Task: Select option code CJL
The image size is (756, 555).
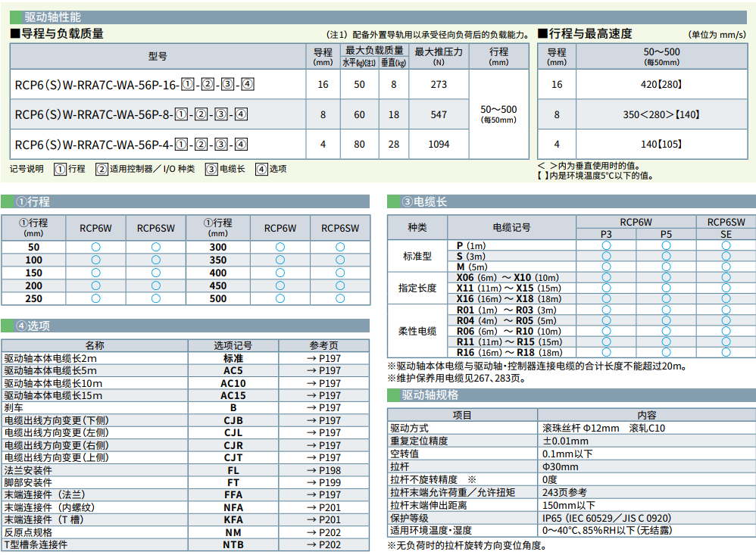Action: [233, 432]
